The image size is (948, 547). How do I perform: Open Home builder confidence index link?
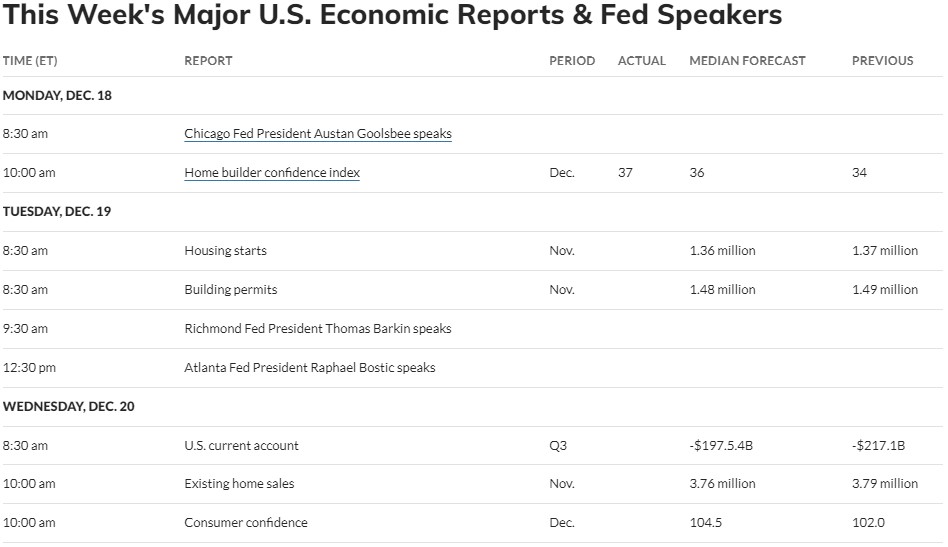(x=272, y=173)
